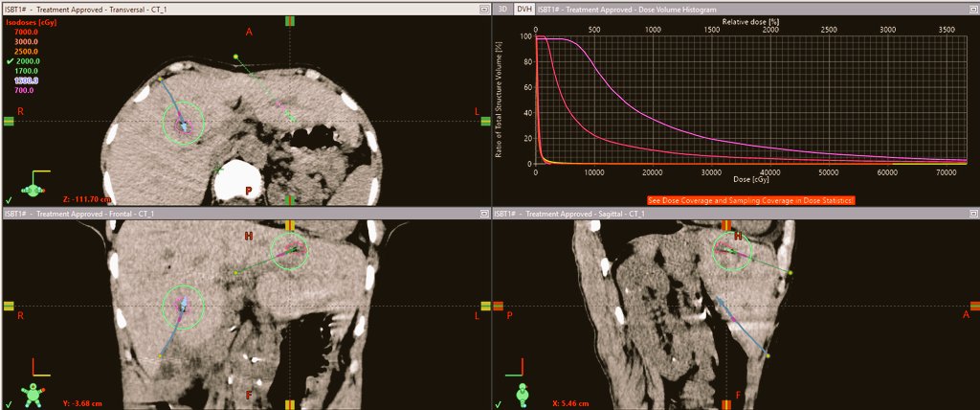Viewport: 980px width, 410px height.
Task: Select the 1500.0 cGy highlighted isodose
Action: (x=24, y=80)
